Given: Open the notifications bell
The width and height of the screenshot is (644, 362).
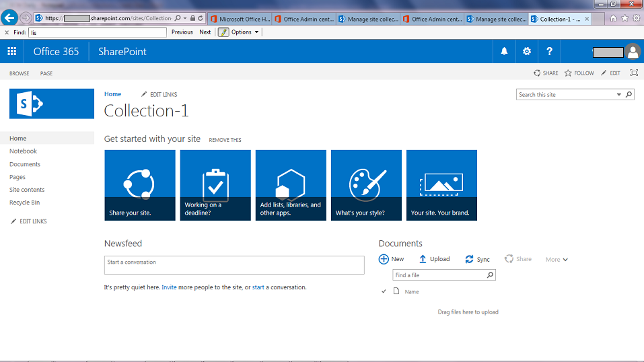Looking at the screenshot, I should pyautogui.click(x=504, y=51).
